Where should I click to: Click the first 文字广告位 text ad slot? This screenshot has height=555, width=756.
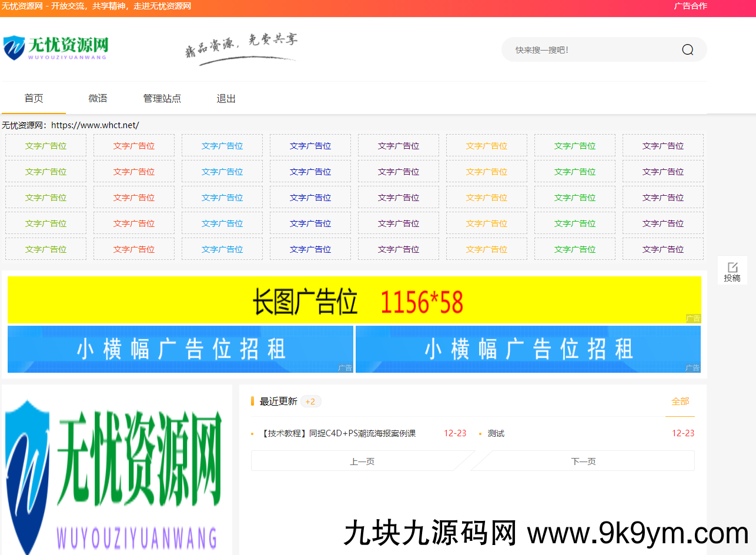click(45, 145)
